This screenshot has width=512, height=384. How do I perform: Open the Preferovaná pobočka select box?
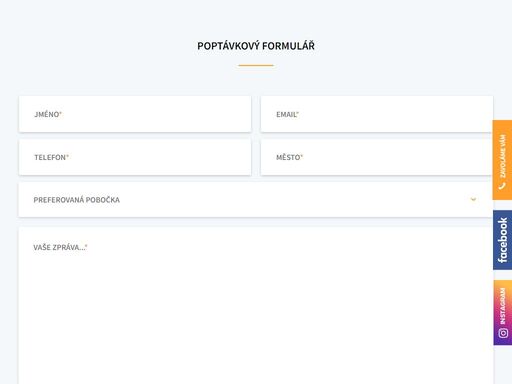point(256,200)
